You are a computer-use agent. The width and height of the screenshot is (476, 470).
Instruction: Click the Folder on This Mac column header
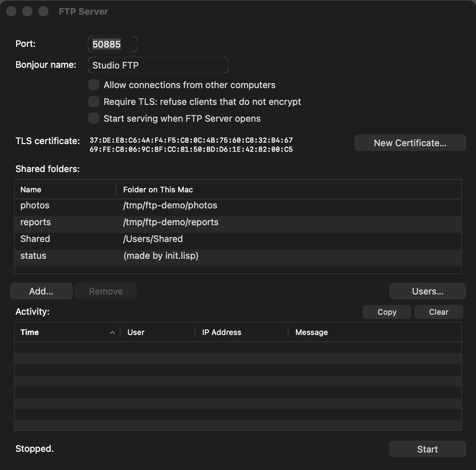click(x=289, y=190)
